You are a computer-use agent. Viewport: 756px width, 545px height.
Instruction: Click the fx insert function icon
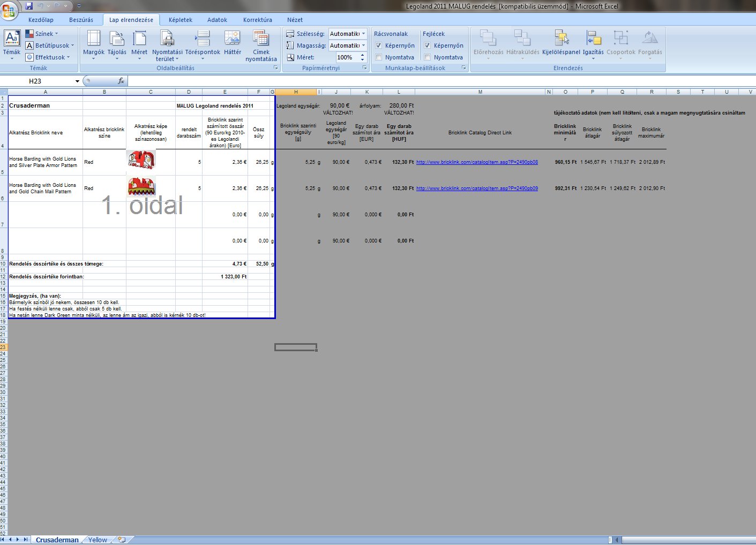click(121, 81)
